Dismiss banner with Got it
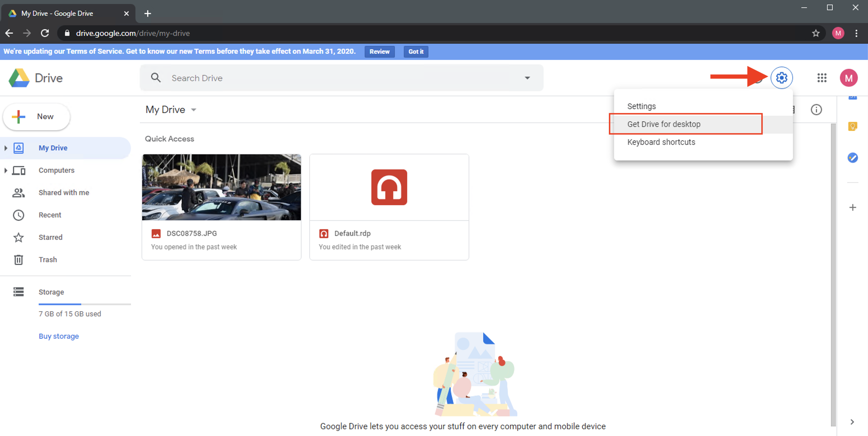Image resolution: width=868 pixels, height=436 pixels. [x=416, y=51]
